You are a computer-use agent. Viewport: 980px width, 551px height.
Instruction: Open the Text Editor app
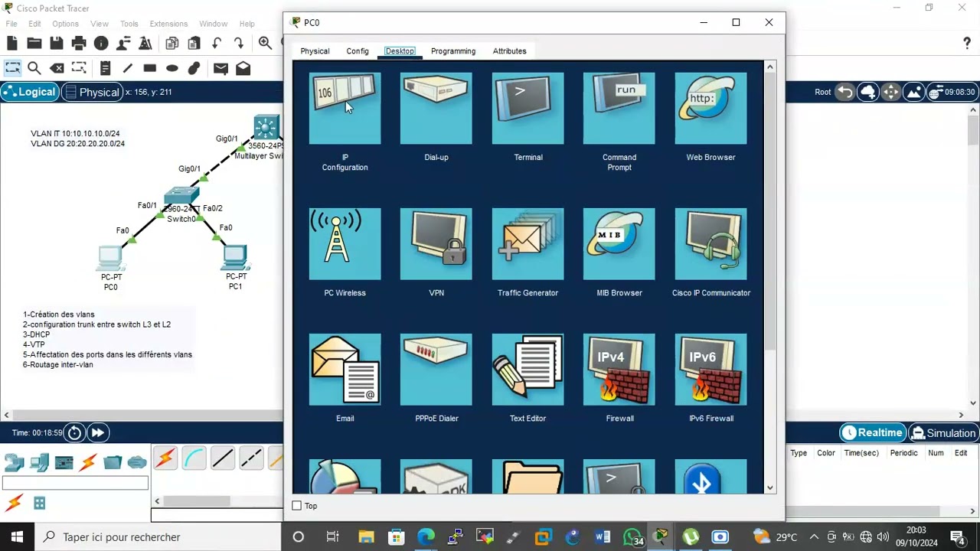point(528,370)
